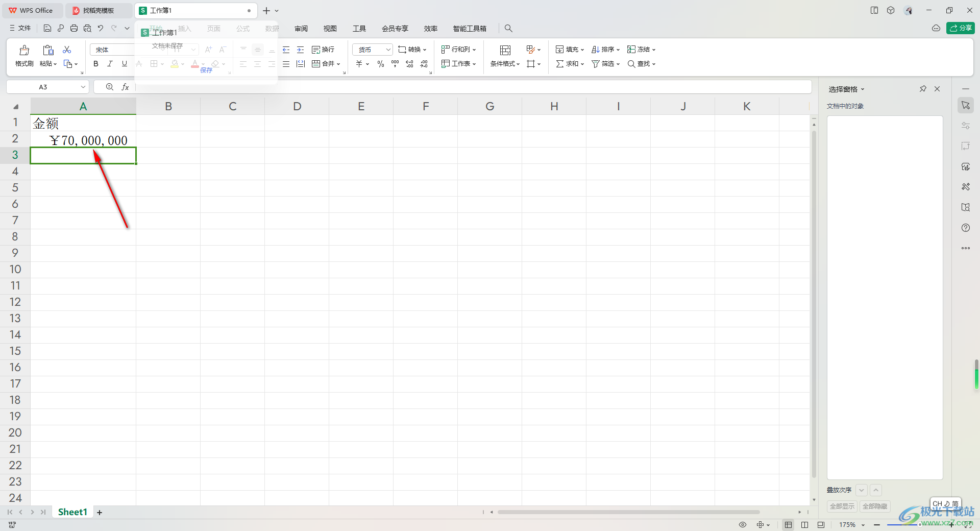Image resolution: width=980 pixels, height=531 pixels.
Task: Click the thousands separator icon
Action: 395,64
